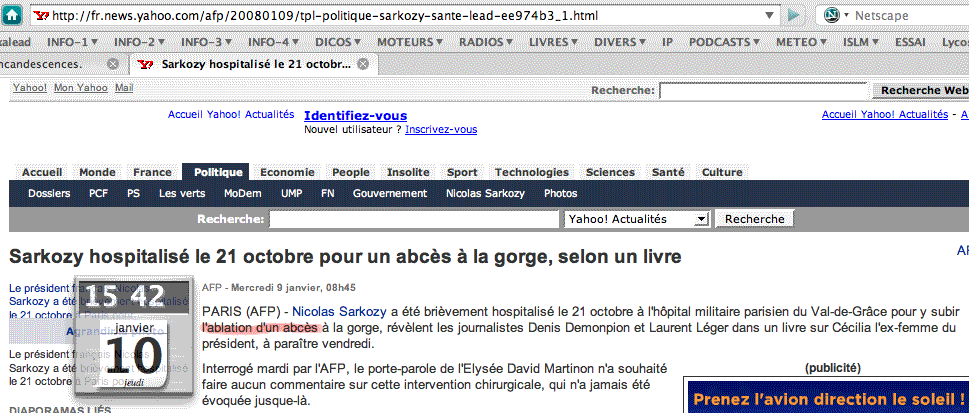Viewport: 969px width, 413px height.
Task: Open the PCF submenu item
Action: click(x=99, y=194)
